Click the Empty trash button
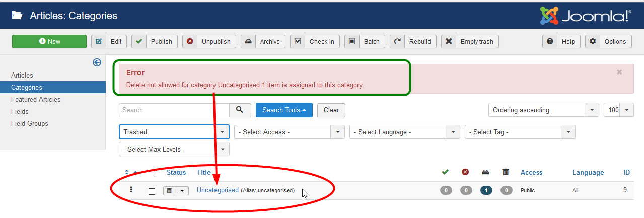The height and width of the screenshot is (218, 644). point(470,41)
